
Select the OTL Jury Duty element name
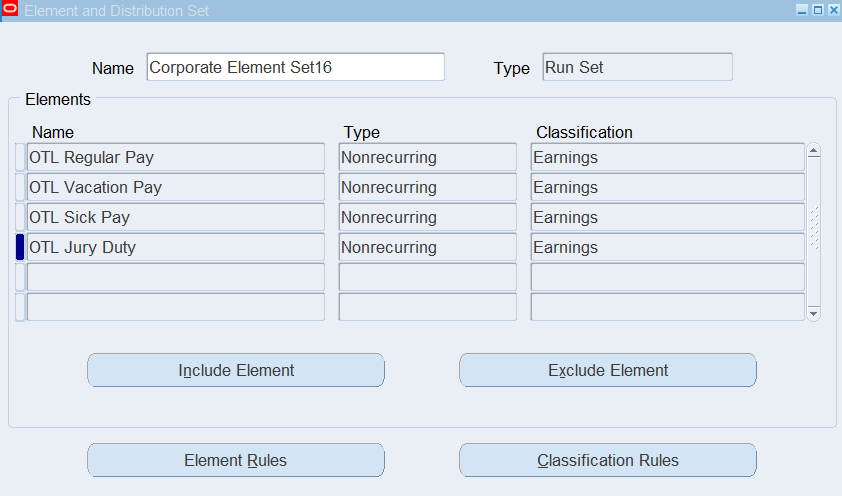(175, 247)
